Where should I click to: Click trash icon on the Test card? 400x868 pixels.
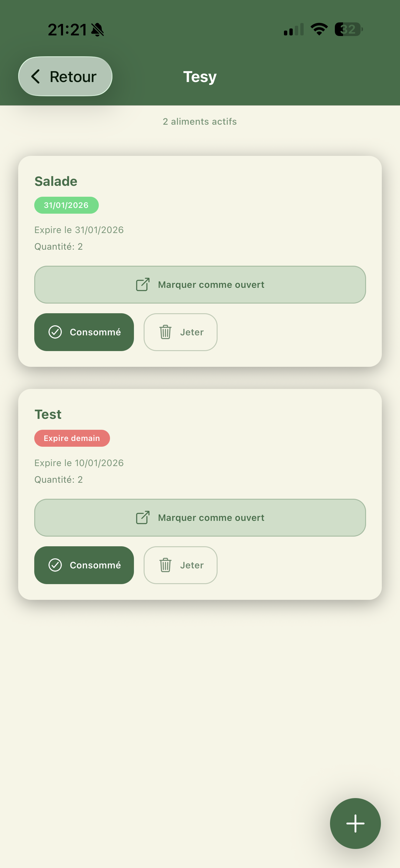click(x=165, y=565)
